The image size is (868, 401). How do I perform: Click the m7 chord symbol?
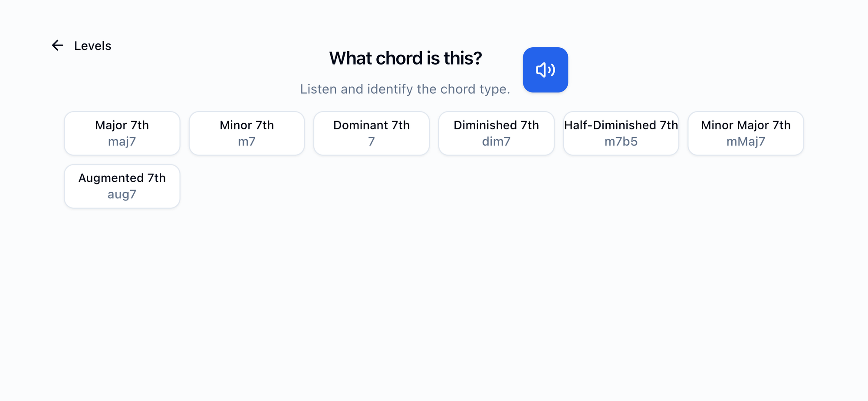[x=247, y=142]
